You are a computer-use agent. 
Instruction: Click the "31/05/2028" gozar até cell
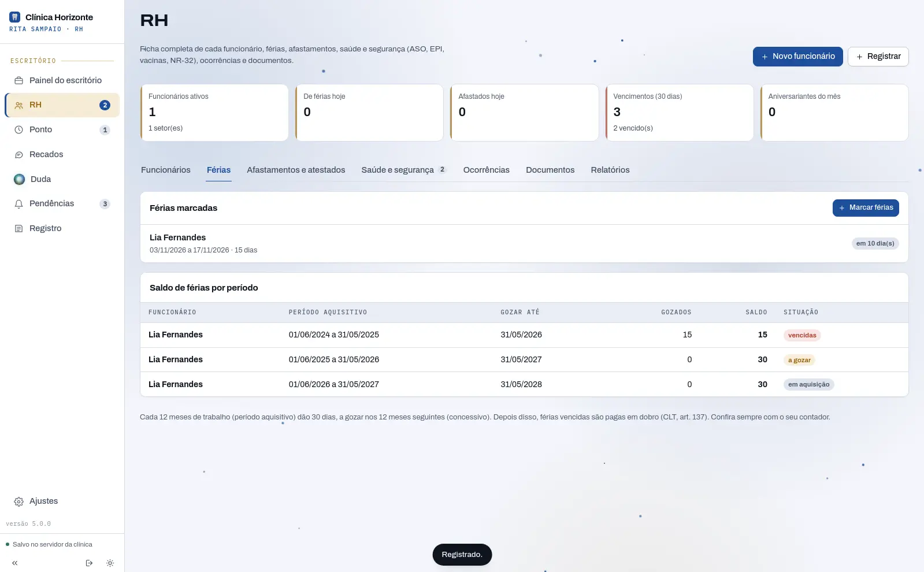[x=521, y=385]
